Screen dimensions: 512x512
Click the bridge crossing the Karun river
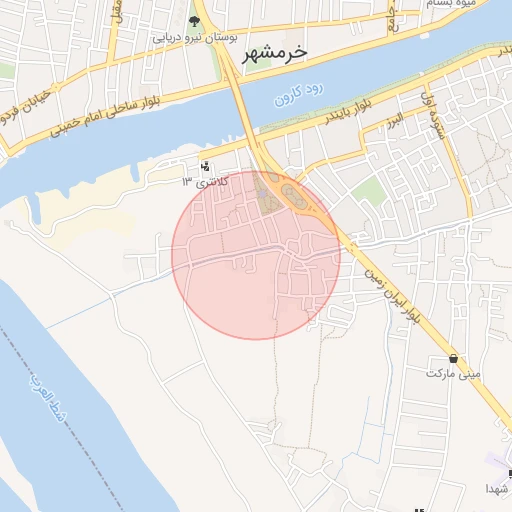tap(243, 103)
